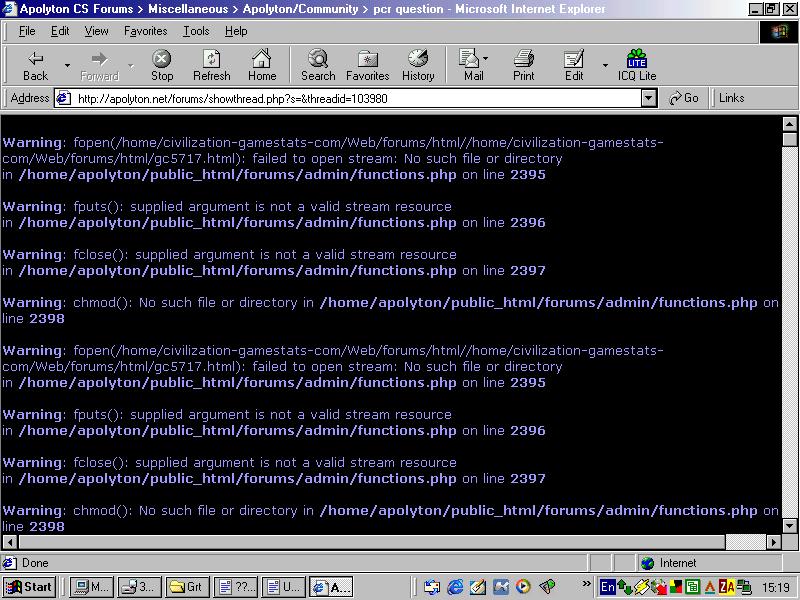
Task: Open the File menu
Action: (x=27, y=31)
